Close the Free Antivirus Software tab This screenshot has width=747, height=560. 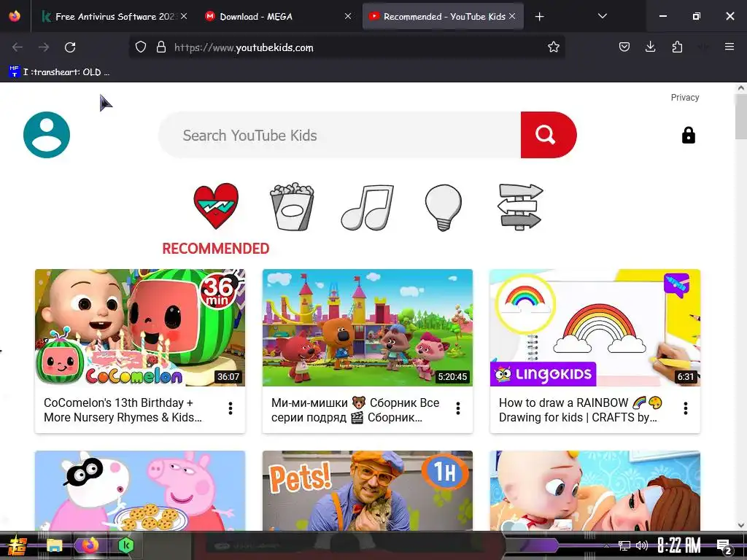click(x=184, y=16)
